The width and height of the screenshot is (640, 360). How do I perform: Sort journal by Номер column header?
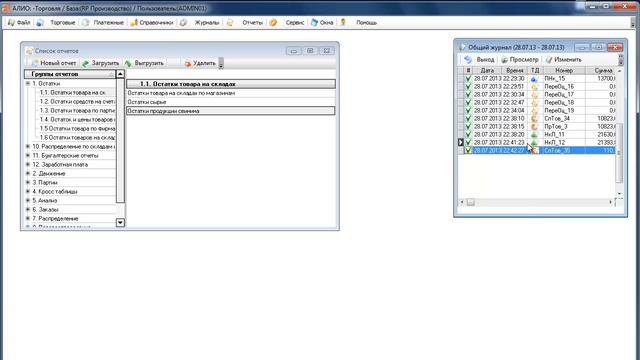tap(564, 71)
